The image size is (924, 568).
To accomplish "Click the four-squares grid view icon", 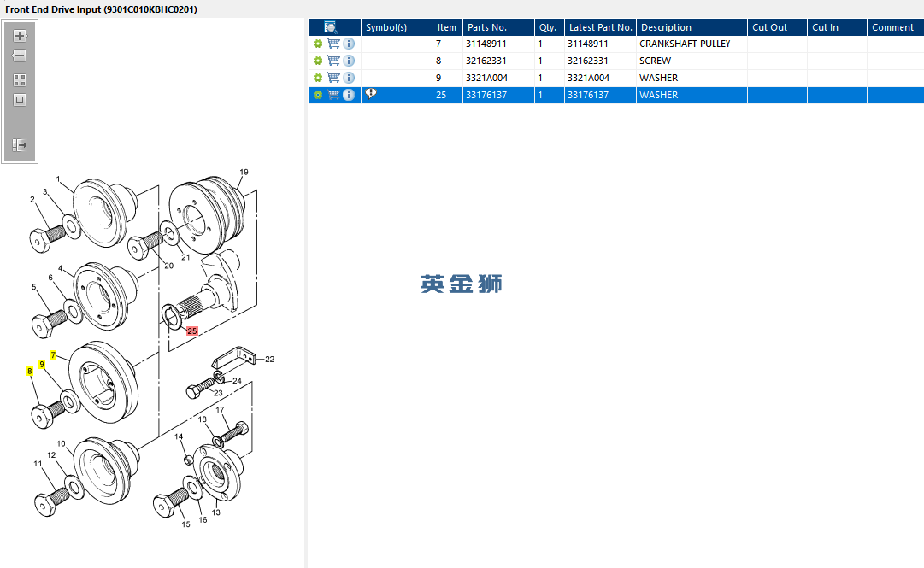I will pos(20,80).
